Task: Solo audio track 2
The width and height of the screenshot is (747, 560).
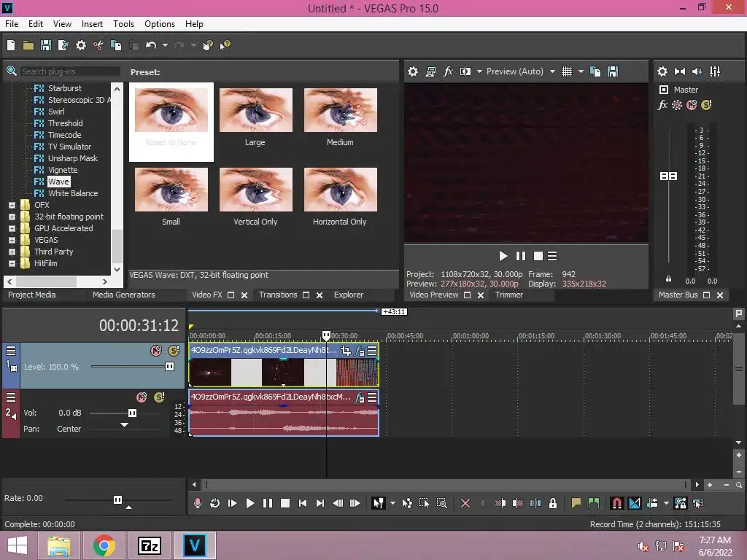Action: pos(159,397)
